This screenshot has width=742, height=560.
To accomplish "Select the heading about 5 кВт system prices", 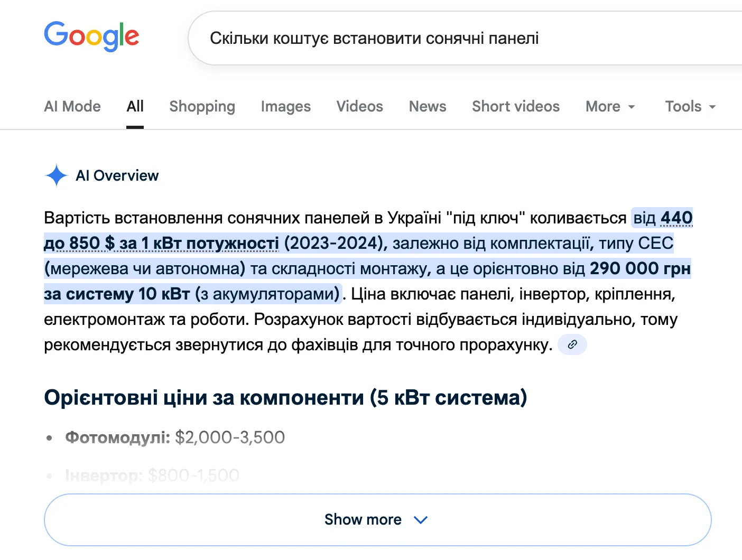I will [x=285, y=398].
